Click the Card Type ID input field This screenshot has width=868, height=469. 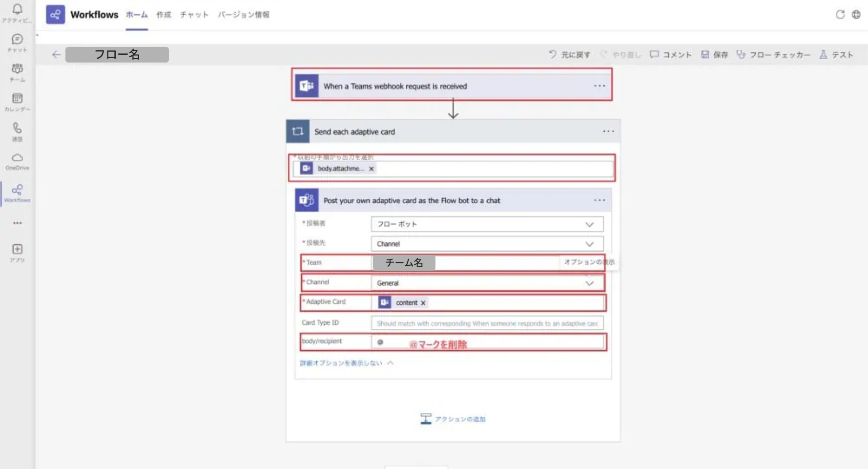pos(487,323)
